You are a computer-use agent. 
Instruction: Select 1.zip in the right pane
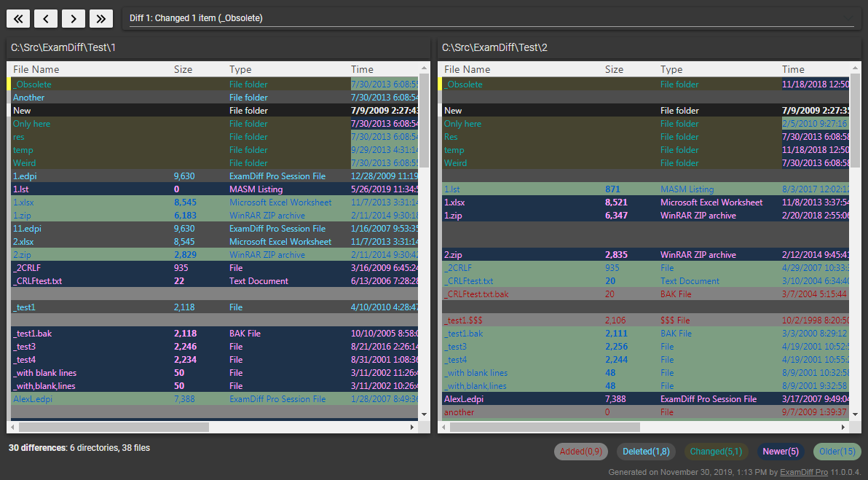pos(644,216)
